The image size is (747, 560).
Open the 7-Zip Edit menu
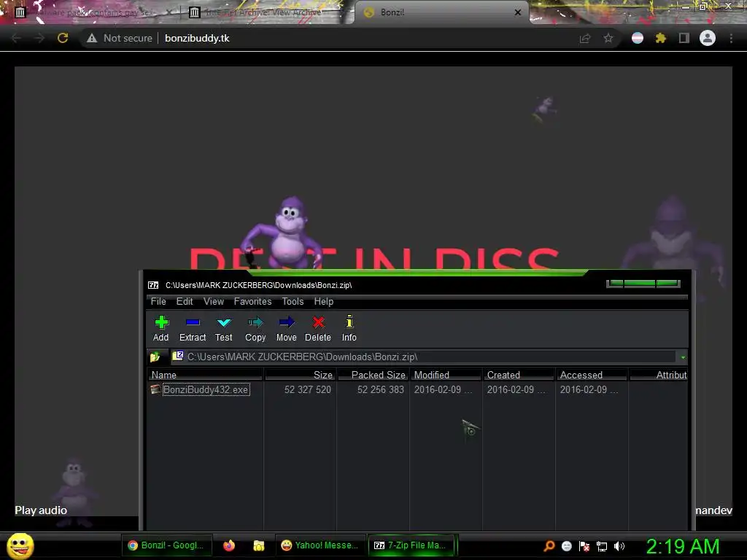(185, 301)
